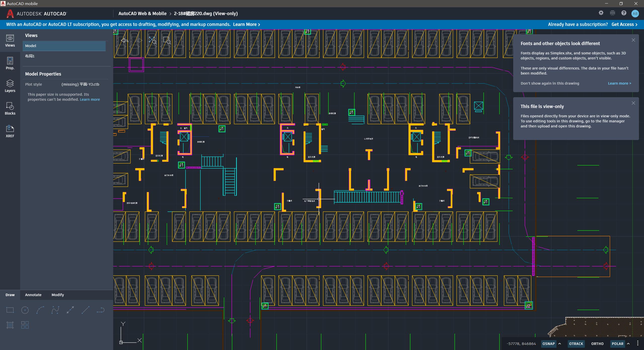Select the Rectangle draw tool
The image size is (644, 350).
click(10, 310)
